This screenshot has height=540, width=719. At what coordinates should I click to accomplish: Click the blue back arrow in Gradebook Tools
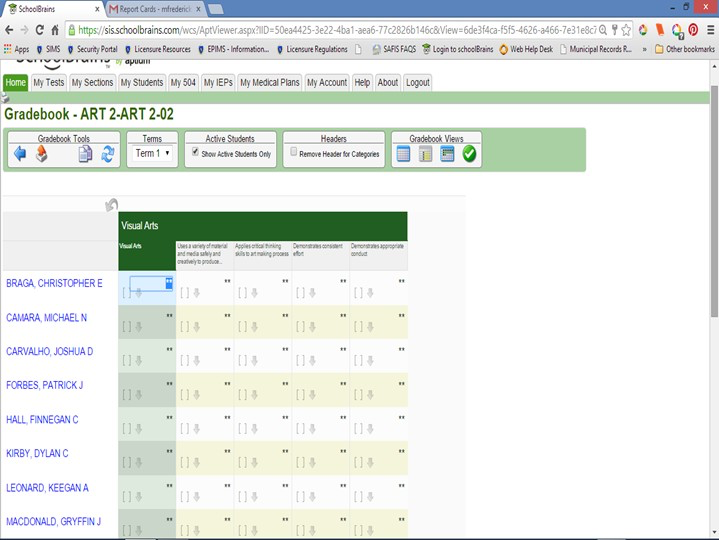click(20, 154)
